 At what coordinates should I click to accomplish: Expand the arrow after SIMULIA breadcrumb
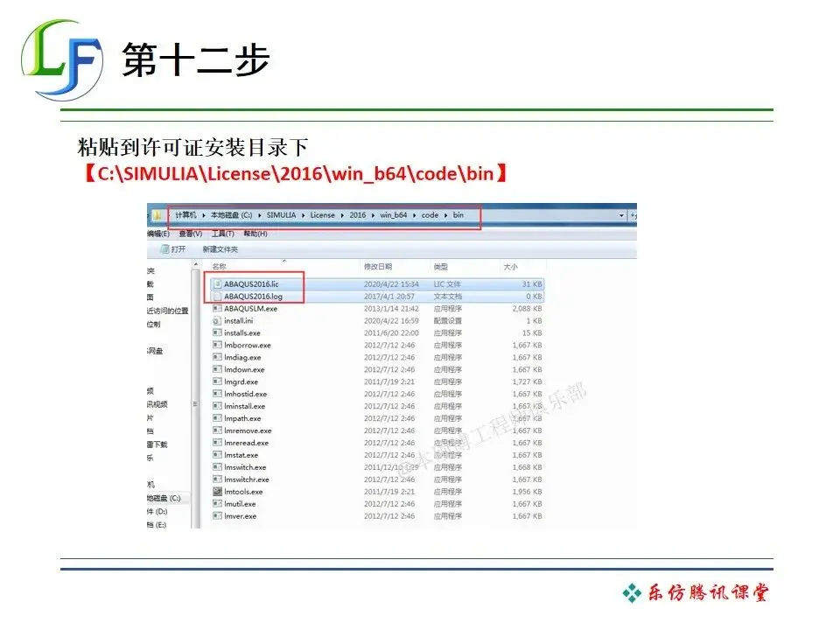(304, 215)
